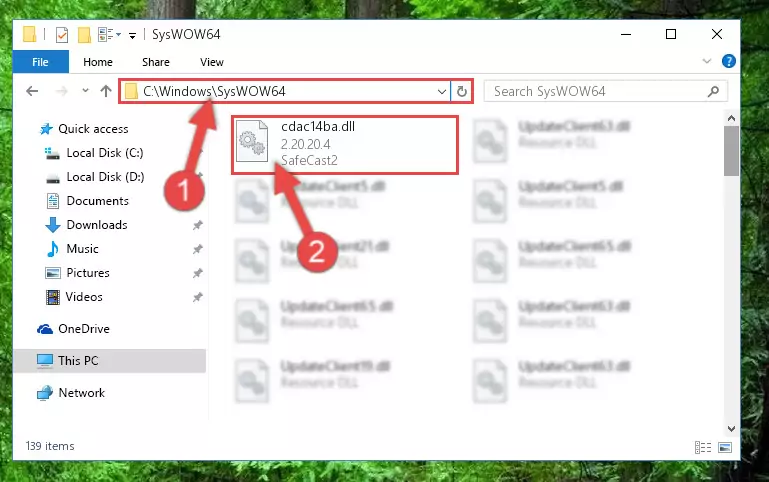Click the address bar path C:\Windows\SysWOW64
Viewport: 769px width, 482px height.
pos(214,92)
